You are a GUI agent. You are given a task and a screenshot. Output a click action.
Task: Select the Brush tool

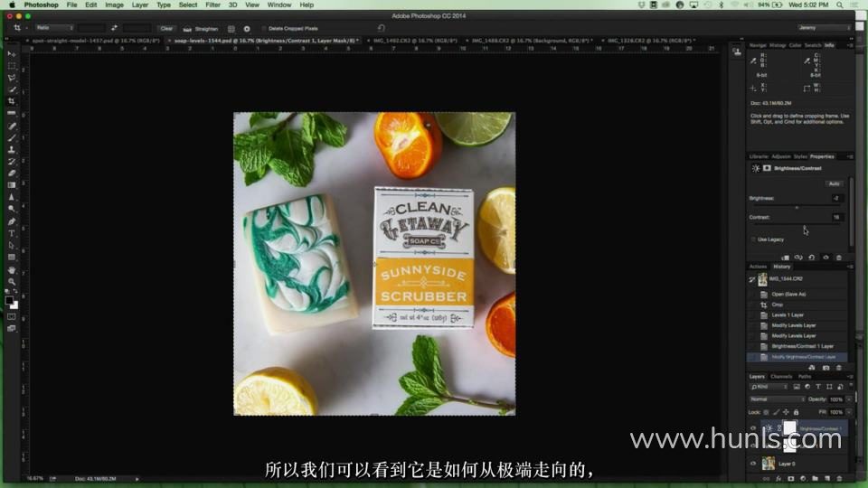click(12, 137)
